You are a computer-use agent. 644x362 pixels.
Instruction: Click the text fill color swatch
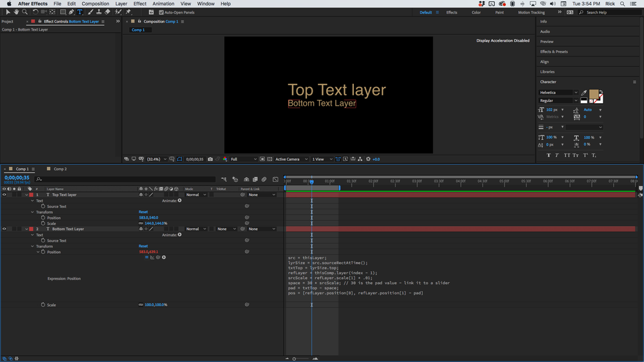(x=594, y=95)
